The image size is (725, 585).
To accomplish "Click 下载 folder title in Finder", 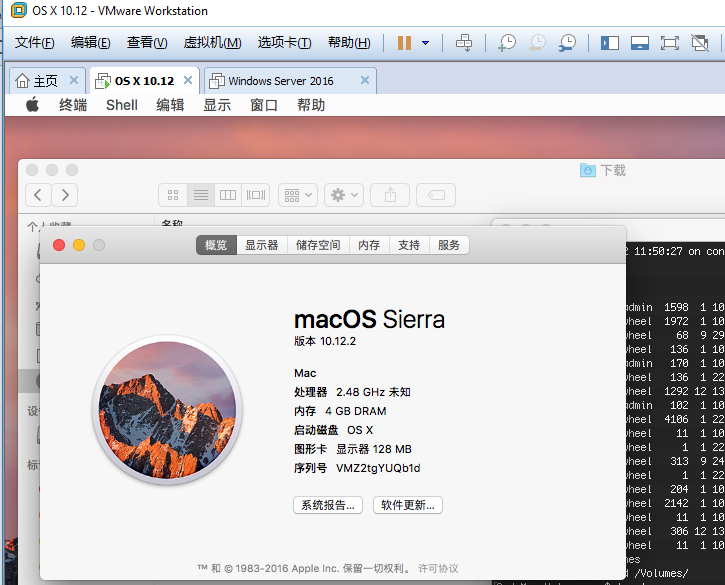I will [603, 171].
